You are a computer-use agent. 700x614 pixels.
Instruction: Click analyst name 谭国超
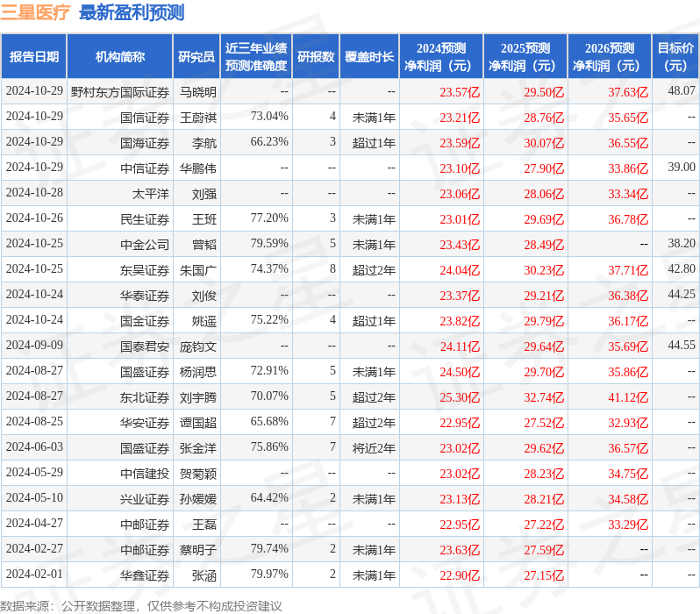pos(197,424)
